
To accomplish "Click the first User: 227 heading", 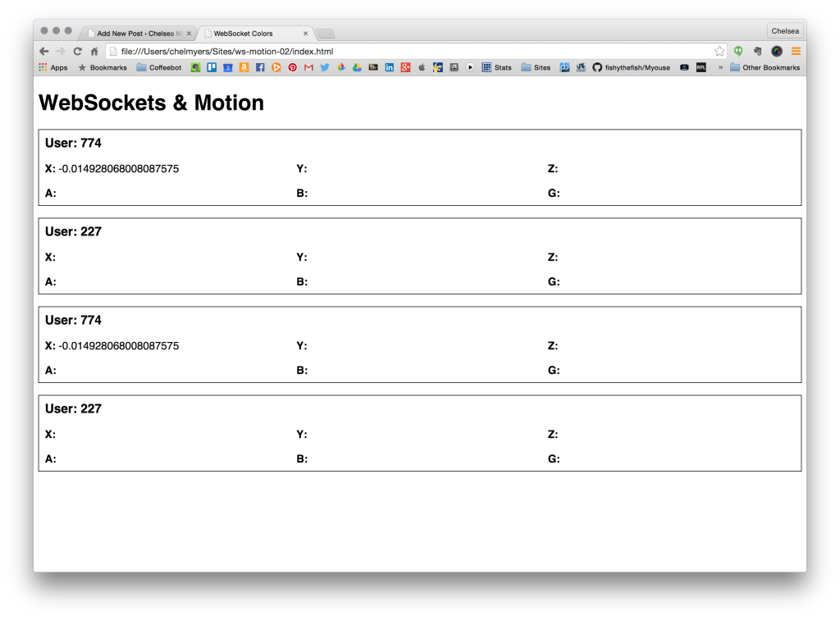I will pos(73,231).
